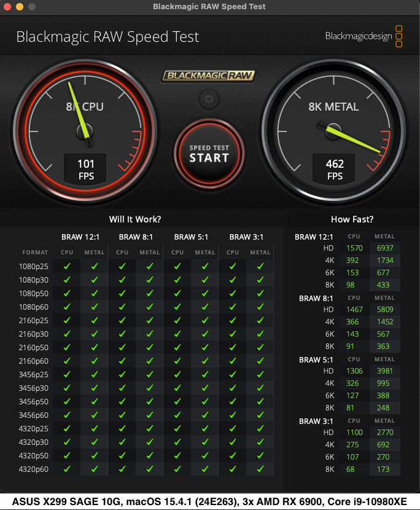The image size is (420, 510).
Task: Click BRAW 3:1 HD METAL value 2770
Action: pyautogui.click(x=385, y=433)
